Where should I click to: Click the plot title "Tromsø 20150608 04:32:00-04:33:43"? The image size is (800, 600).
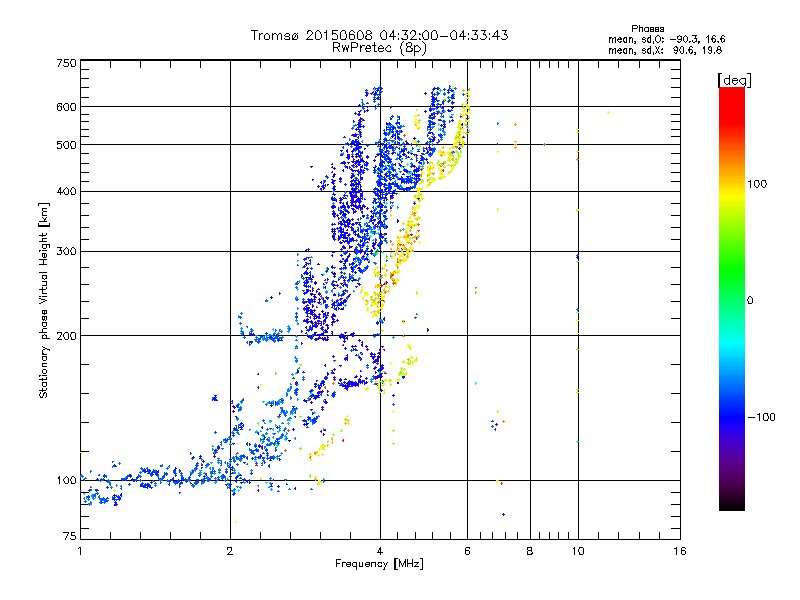(379, 35)
